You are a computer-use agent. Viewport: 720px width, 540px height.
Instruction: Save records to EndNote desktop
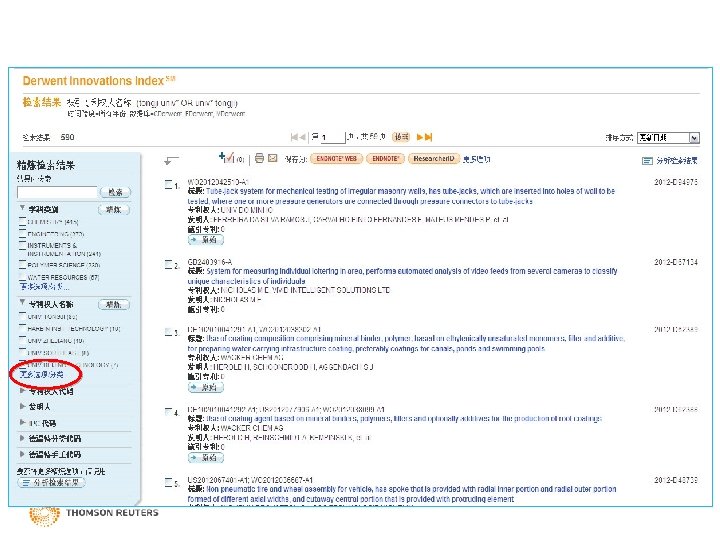tap(385, 158)
